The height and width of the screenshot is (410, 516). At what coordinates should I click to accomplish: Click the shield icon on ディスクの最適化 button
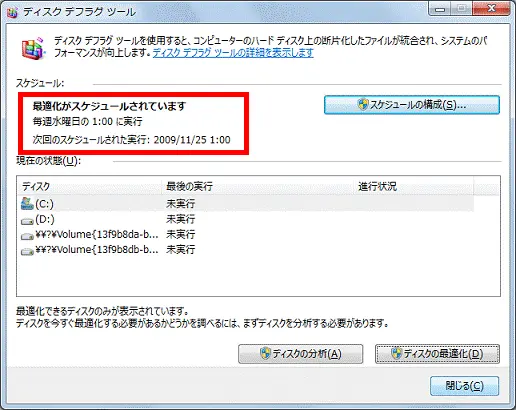(397, 354)
